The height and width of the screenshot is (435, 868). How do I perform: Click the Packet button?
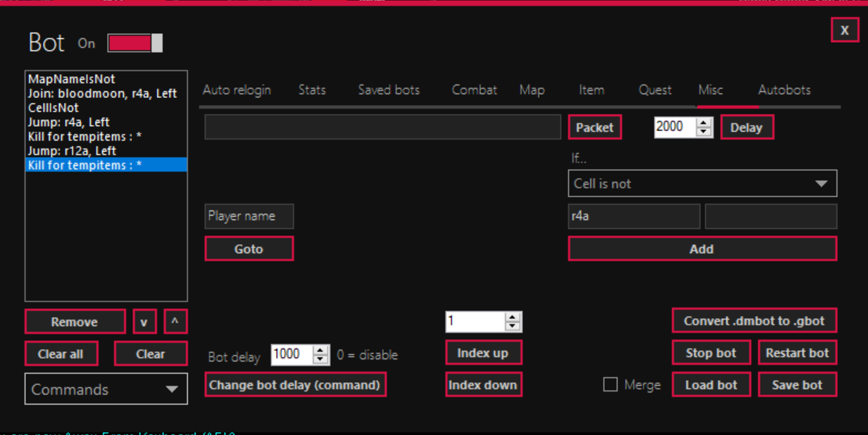pos(595,127)
